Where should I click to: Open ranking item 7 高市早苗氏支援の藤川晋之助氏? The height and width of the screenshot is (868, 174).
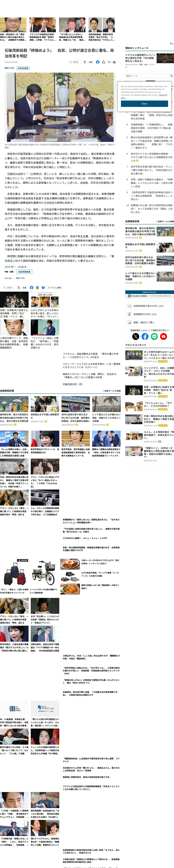[x=152, y=170]
